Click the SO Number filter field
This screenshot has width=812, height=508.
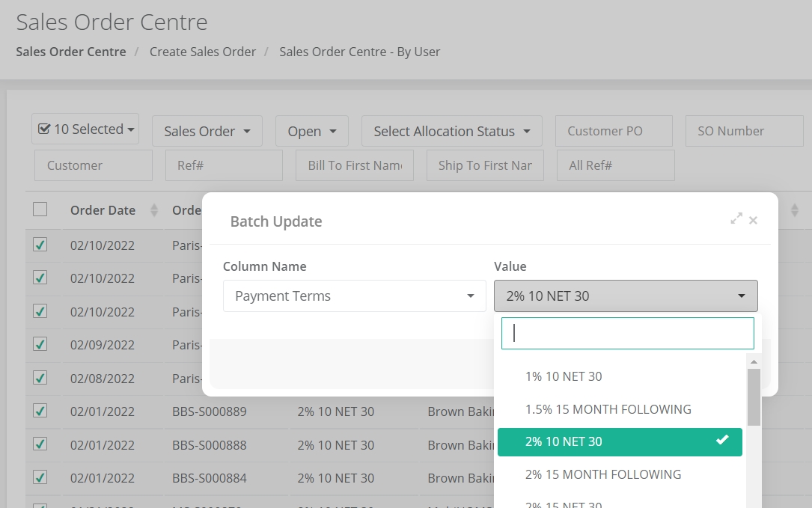click(744, 131)
